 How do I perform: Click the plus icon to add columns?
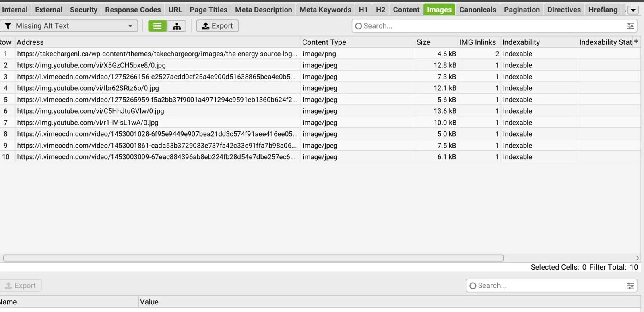pos(636,41)
